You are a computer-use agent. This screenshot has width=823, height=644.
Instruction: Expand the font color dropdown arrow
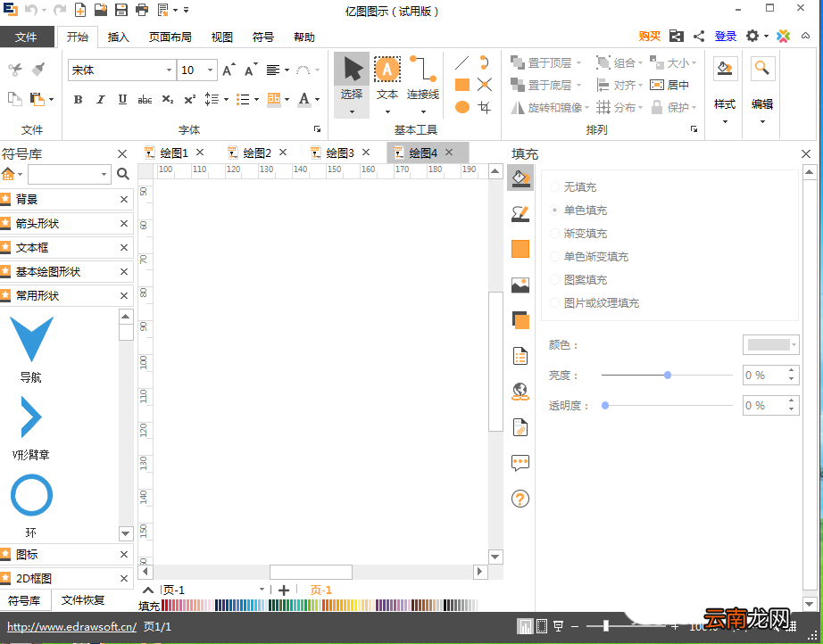click(x=317, y=99)
